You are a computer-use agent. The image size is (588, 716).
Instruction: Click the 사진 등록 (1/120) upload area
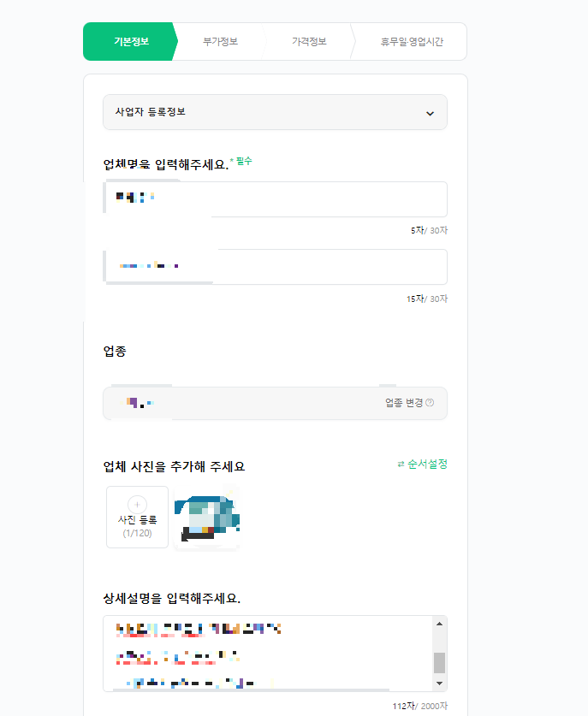[x=137, y=518]
